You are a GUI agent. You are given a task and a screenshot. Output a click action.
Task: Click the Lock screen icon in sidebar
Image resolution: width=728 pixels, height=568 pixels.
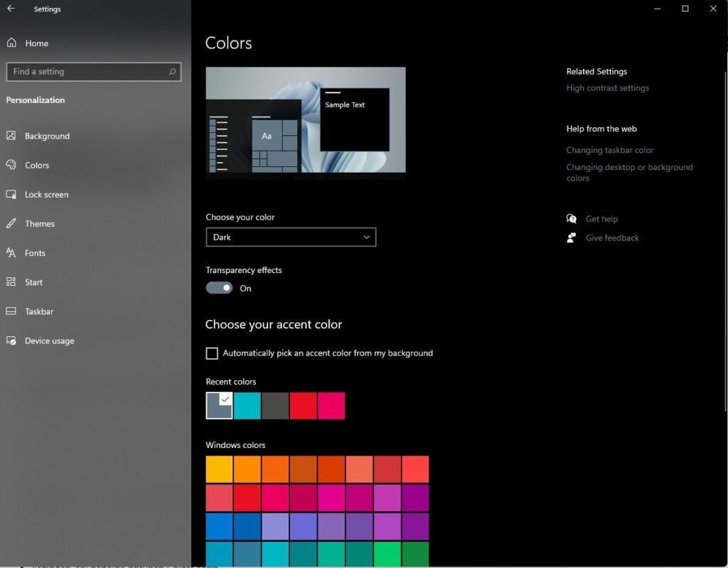pyautogui.click(x=11, y=194)
